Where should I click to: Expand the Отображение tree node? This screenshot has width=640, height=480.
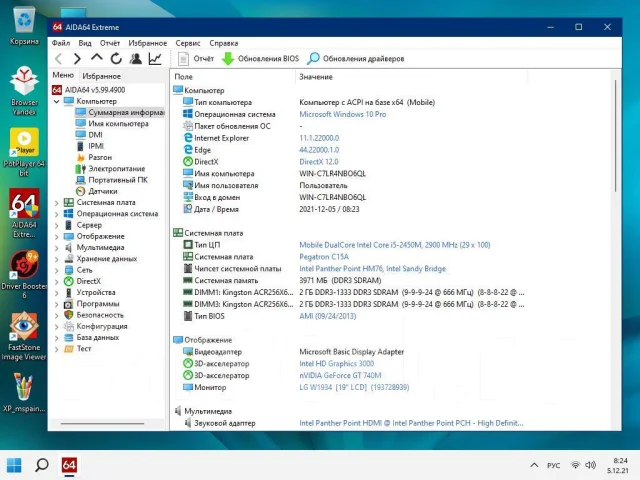pyautogui.click(x=57, y=236)
